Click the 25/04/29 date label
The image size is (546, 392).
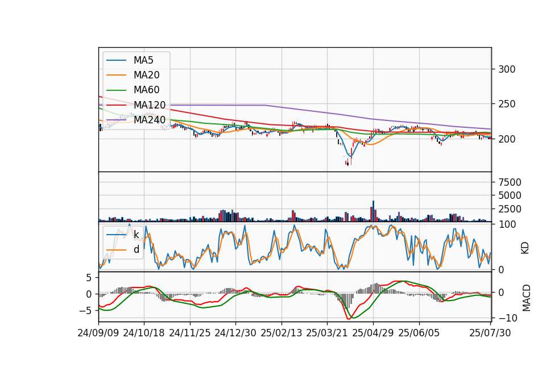point(373,333)
